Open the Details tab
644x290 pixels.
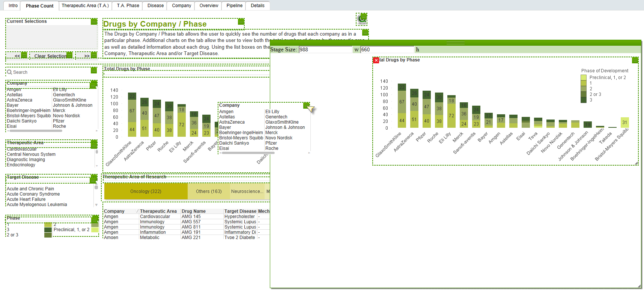click(257, 6)
